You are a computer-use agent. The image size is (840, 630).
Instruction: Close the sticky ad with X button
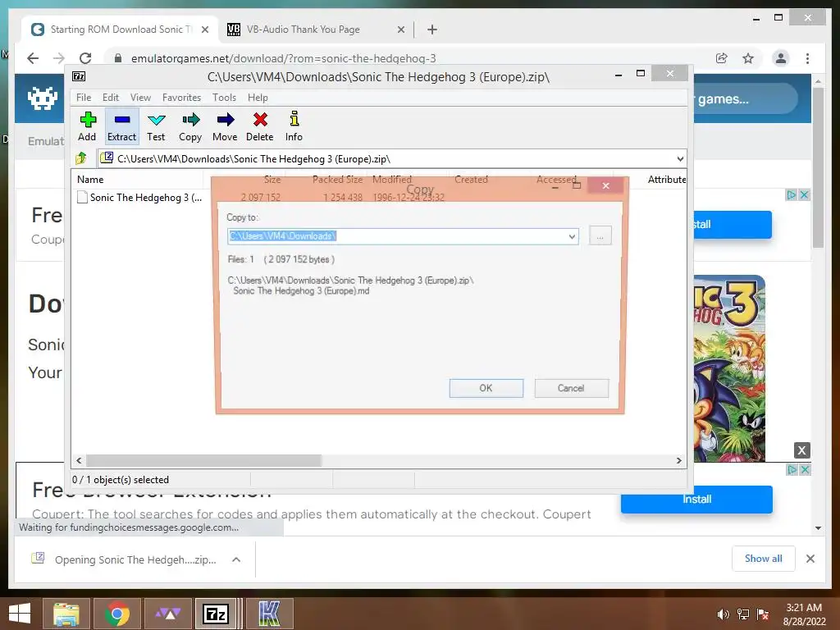[x=801, y=450]
